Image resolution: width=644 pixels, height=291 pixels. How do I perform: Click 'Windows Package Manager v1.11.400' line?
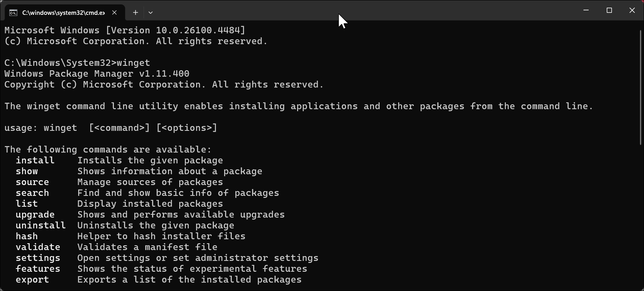coord(97,74)
